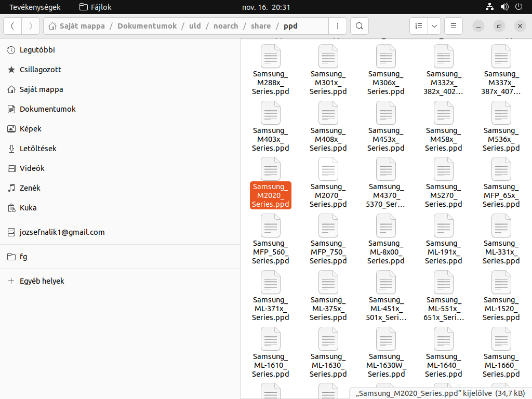Click the Samsung_ML-371x_Series.ppd file name
532x399 pixels.
pos(270,309)
